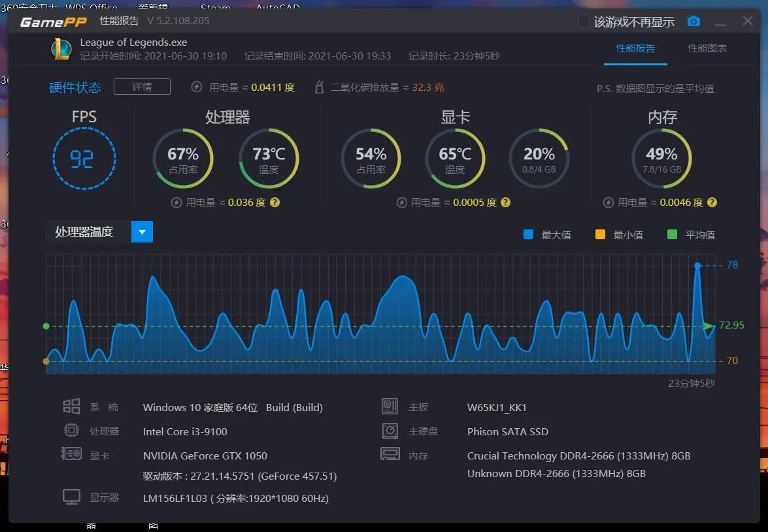Click the GamePP logo icon
Image resolution: width=768 pixels, height=532 pixels.
point(54,20)
